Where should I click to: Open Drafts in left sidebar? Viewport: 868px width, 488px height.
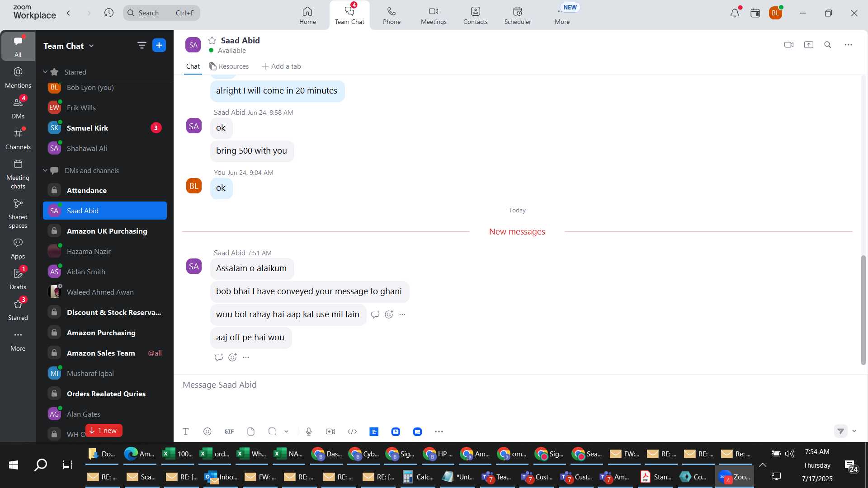[18, 279]
